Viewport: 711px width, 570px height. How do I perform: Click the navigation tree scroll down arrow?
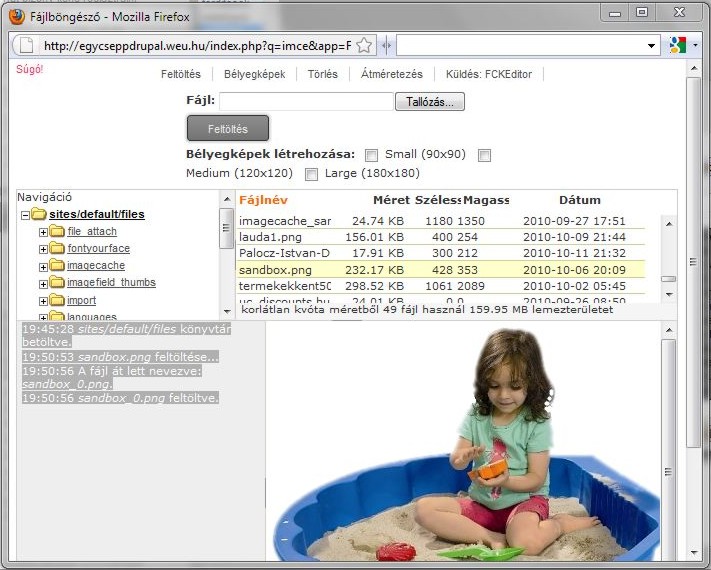click(227, 312)
